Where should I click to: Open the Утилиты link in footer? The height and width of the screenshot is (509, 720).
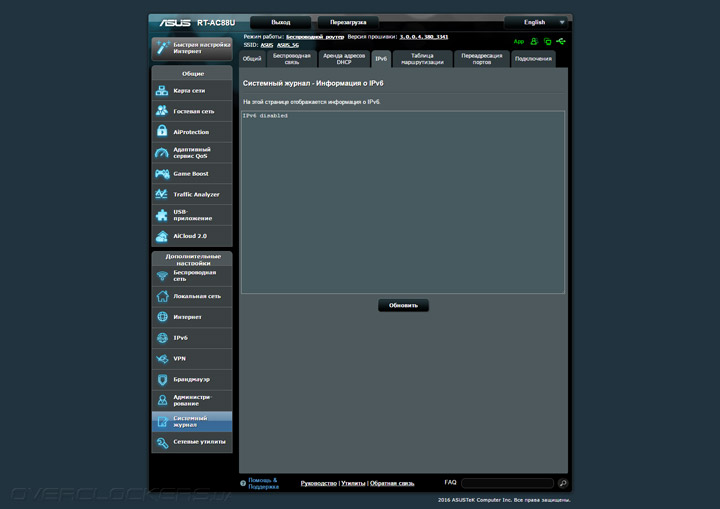[x=353, y=483]
